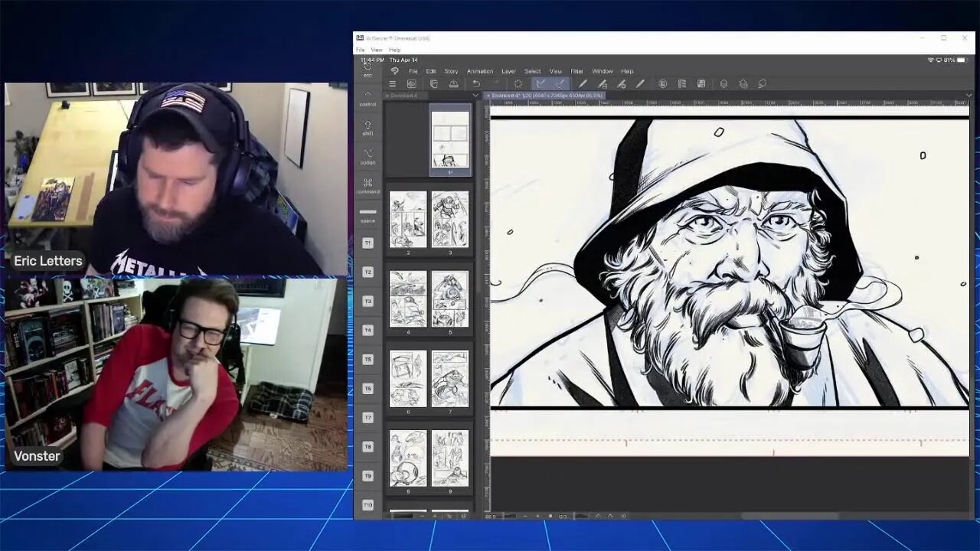Click the Clip Studio launcher icon in the command bar
This screenshot has height=551, width=980.
[x=411, y=84]
